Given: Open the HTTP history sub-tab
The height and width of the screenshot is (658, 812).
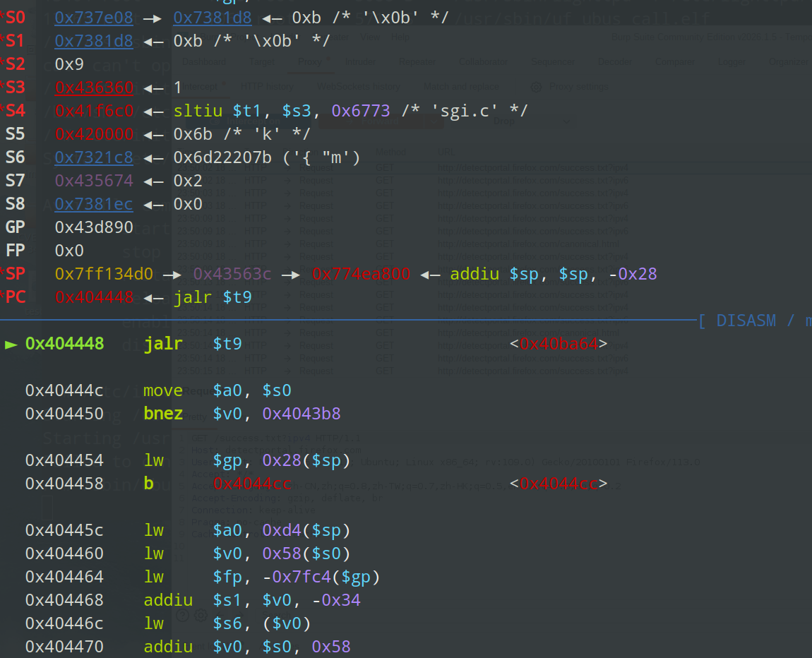Looking at the screenshot, I should click(267, 87).
